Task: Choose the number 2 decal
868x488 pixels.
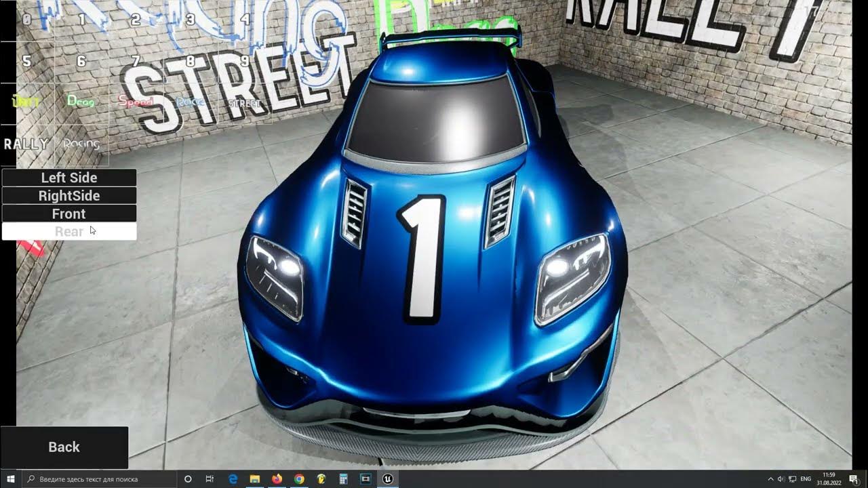Action: tap(136, 20)
